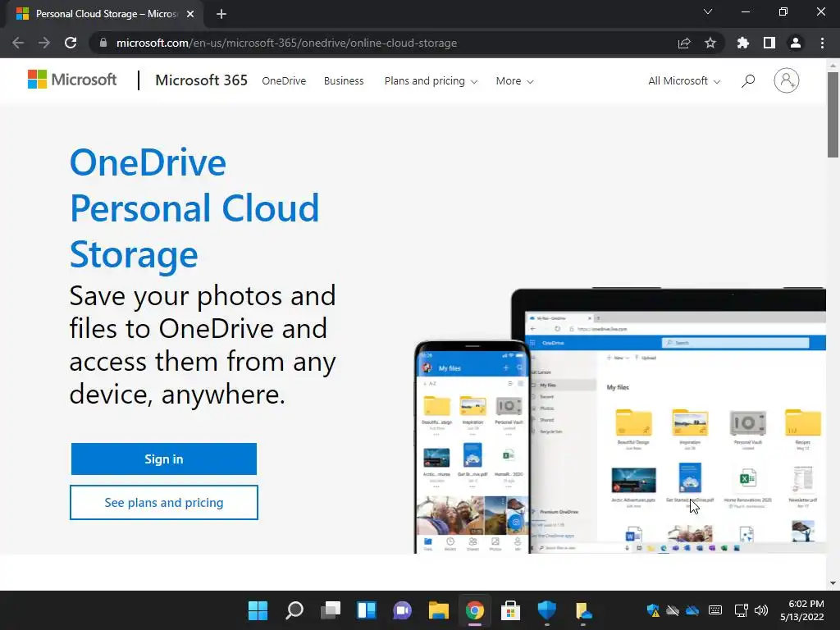This screenshot has width=840, height=630.
Task: Select the Personal Cloud Storage browser tab
Action: pyautogui.click(x=105, y=14)
